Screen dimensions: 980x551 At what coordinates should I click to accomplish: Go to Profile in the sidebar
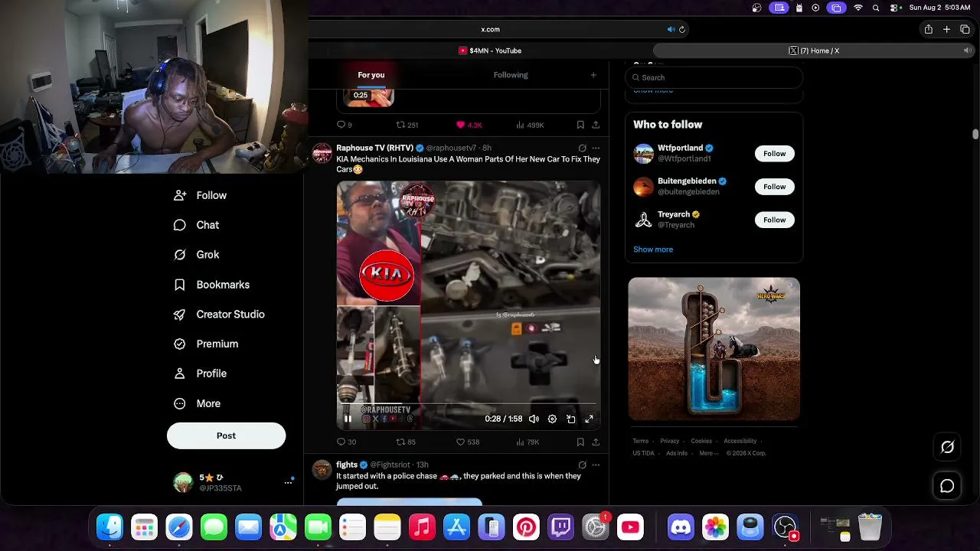coord(201,373)
